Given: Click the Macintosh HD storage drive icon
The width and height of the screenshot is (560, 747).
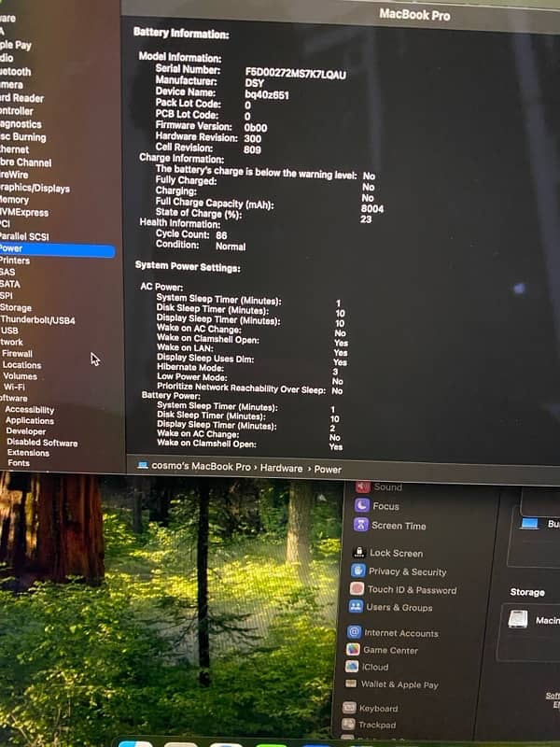Looking at the screenshot, I should tap(516, 619).
